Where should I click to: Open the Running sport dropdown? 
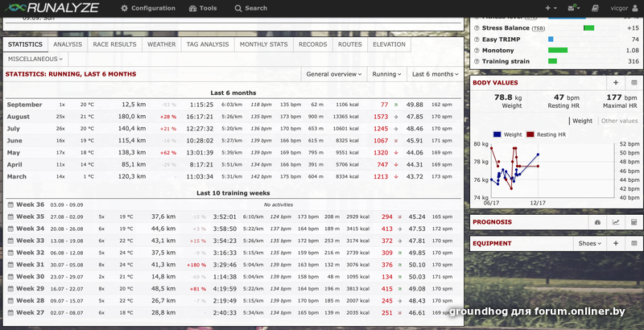[387, 74]
